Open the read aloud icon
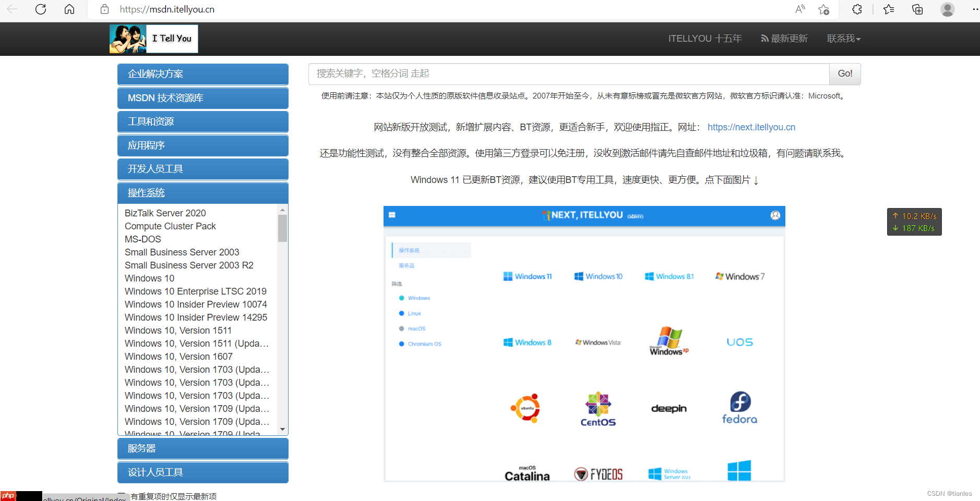This screenshot has width=980, height=501. click(x=800, y=9)
